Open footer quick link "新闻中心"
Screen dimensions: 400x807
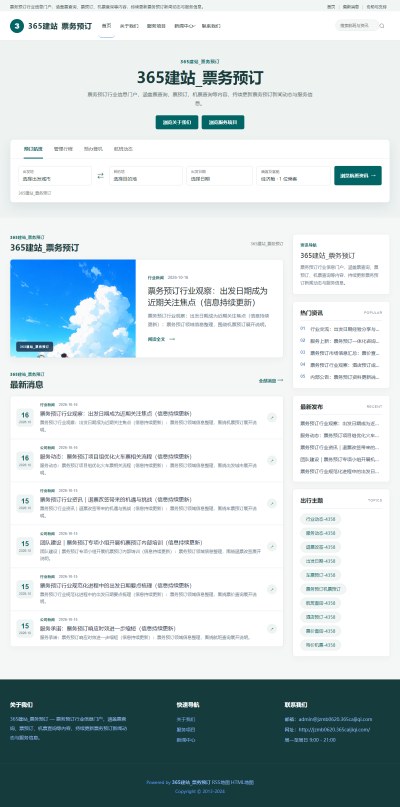point(186,740)
